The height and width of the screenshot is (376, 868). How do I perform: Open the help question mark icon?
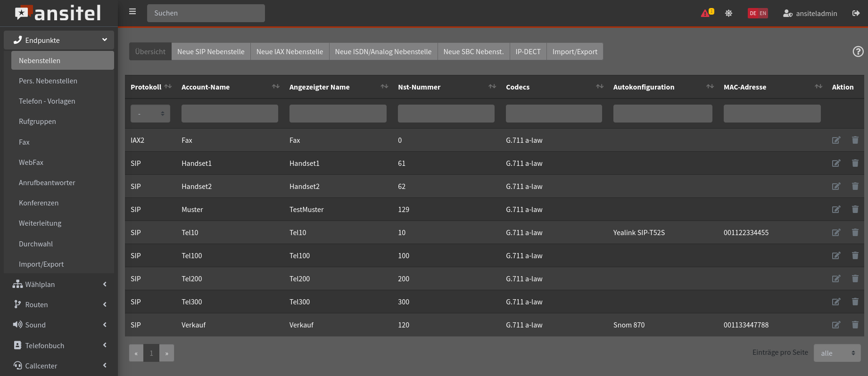point(858,52)
